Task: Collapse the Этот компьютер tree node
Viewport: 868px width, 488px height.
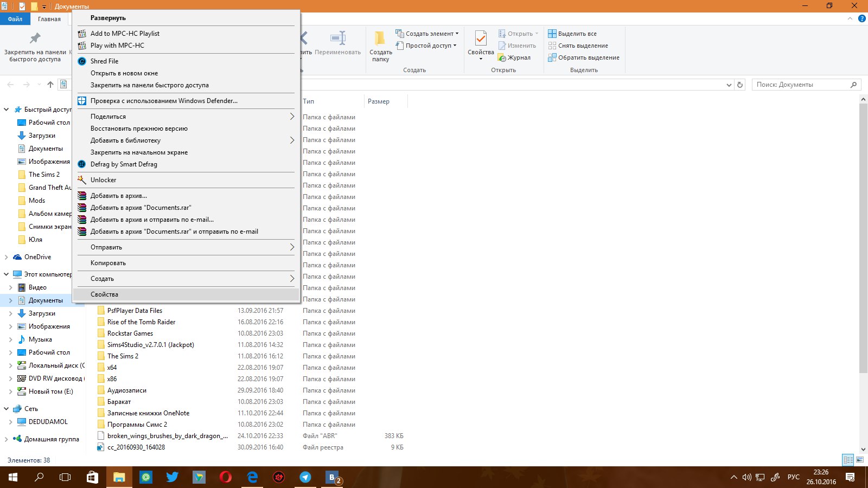Action: point(7,274)
